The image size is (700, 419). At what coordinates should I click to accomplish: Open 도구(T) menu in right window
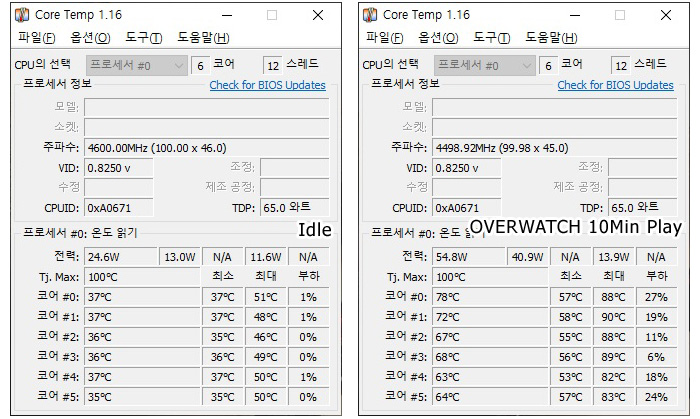491,37
